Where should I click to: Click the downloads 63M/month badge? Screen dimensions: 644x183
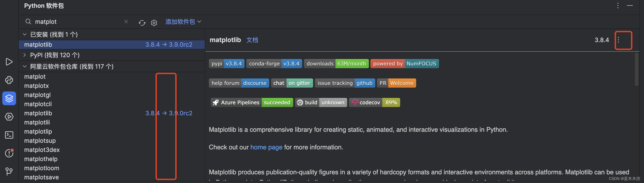pyautogui.click(x=336, y=64)
